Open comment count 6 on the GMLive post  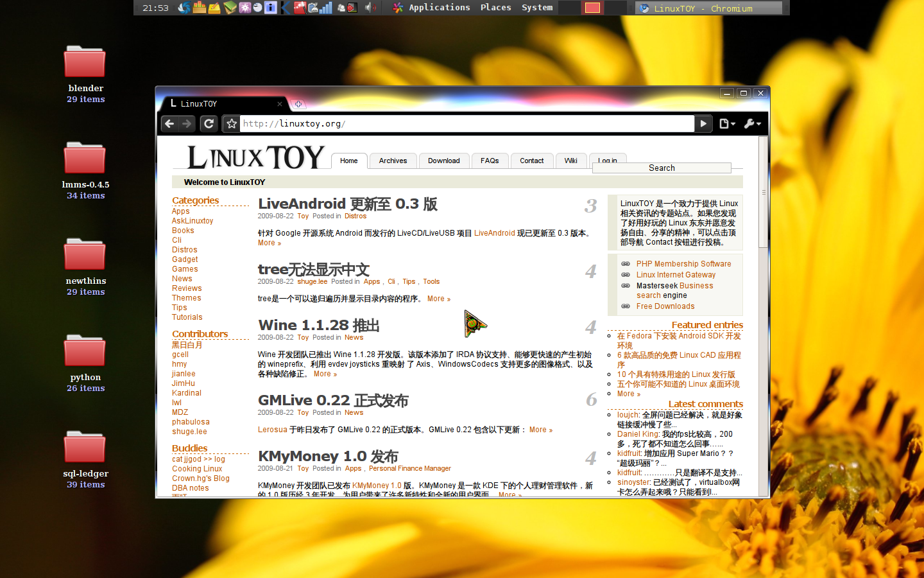[x=591, y=399]
